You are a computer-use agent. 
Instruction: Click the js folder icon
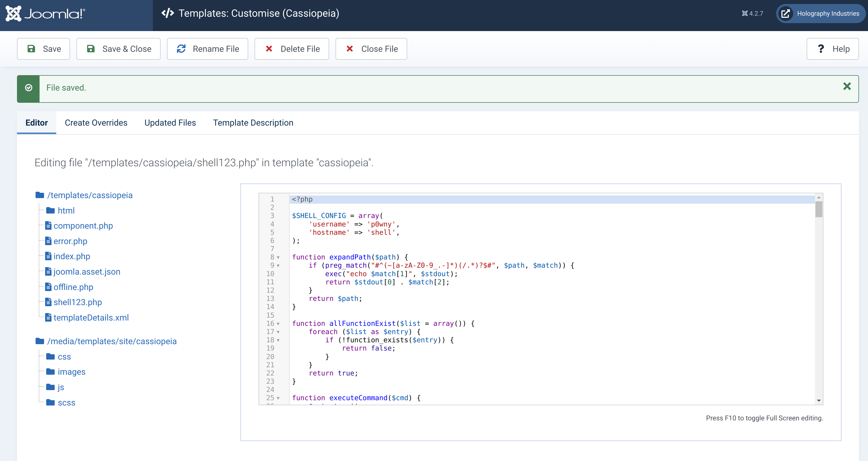click(50, 387)
